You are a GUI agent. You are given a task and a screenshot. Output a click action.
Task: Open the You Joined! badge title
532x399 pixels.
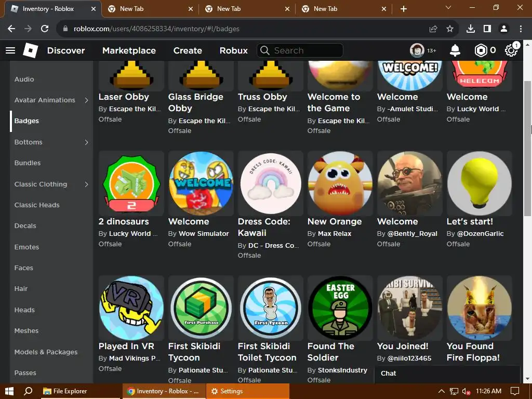tap(403, 346)
